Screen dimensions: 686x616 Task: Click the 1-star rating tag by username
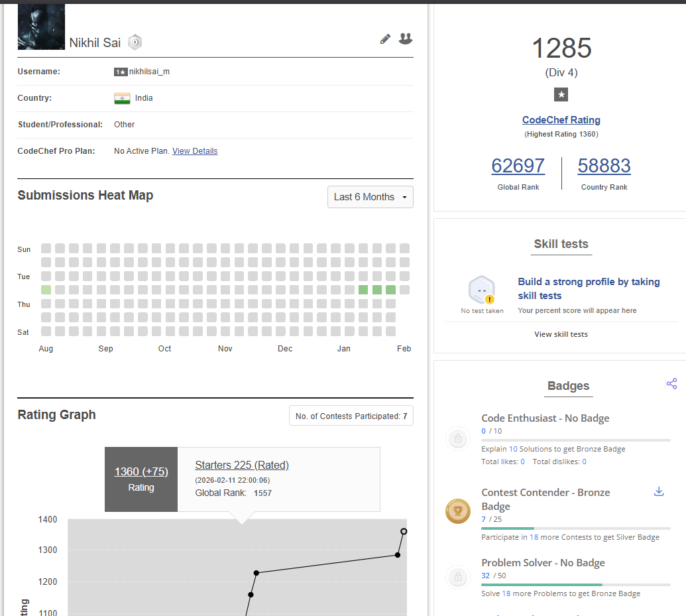pyautogui.click(x=121, y=72)
